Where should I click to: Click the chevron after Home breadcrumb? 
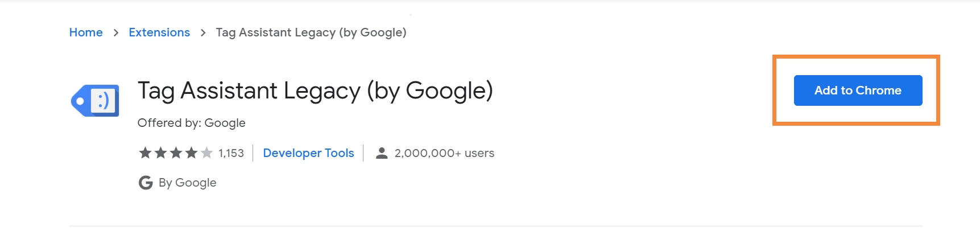coord(116,33)
